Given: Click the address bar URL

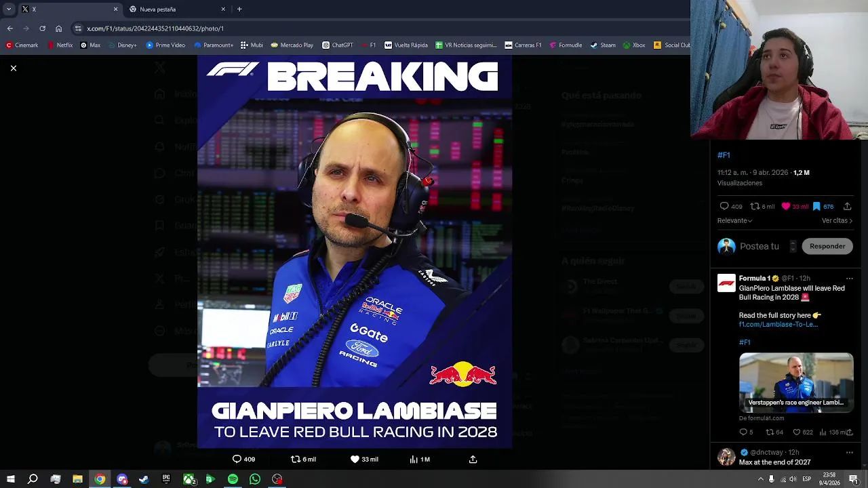Looking at the screenshot, I should [155, 28].
